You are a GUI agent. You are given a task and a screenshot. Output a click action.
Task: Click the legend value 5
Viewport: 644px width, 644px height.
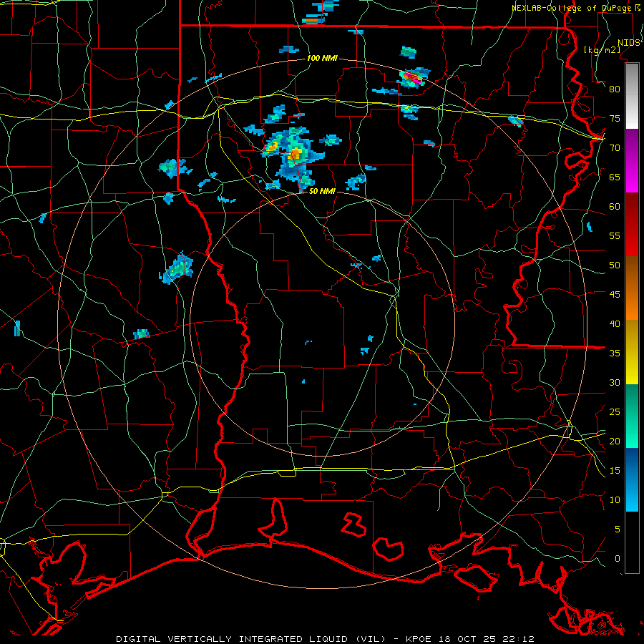point(617,530)
